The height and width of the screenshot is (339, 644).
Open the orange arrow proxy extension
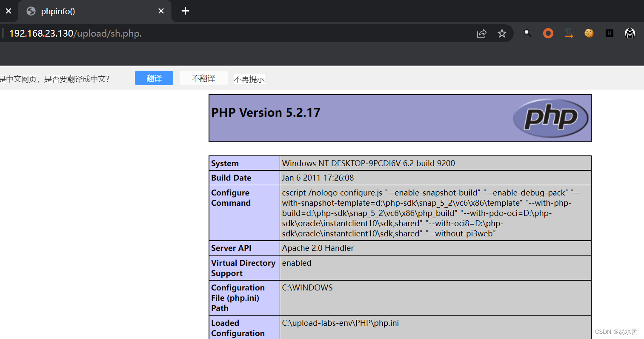point(569,33)
